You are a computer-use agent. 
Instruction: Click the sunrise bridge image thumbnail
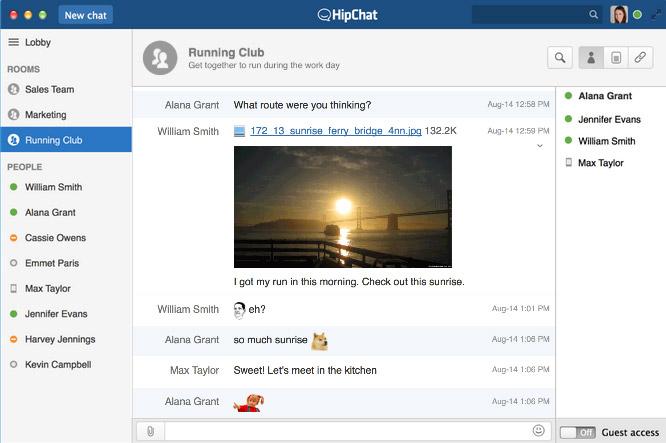point(342,207)
